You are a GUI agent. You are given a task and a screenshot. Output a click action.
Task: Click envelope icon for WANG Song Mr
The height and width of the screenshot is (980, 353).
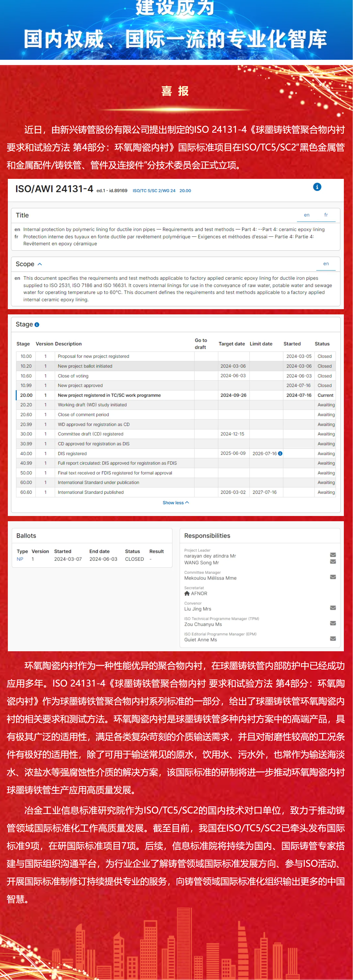tap(333, 562)
